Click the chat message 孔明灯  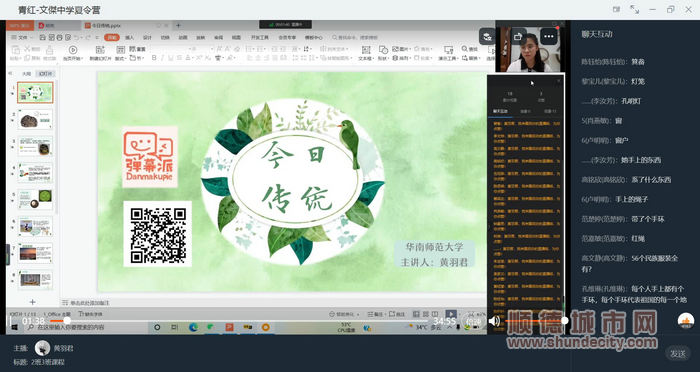(x=631, y=101)
